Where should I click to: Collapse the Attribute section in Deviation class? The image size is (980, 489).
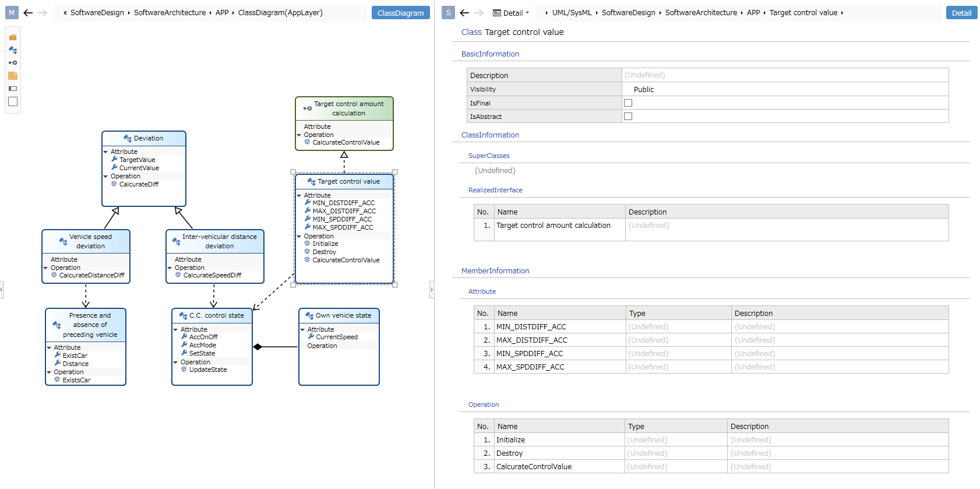pyautogui.click(x=106, y=152)
